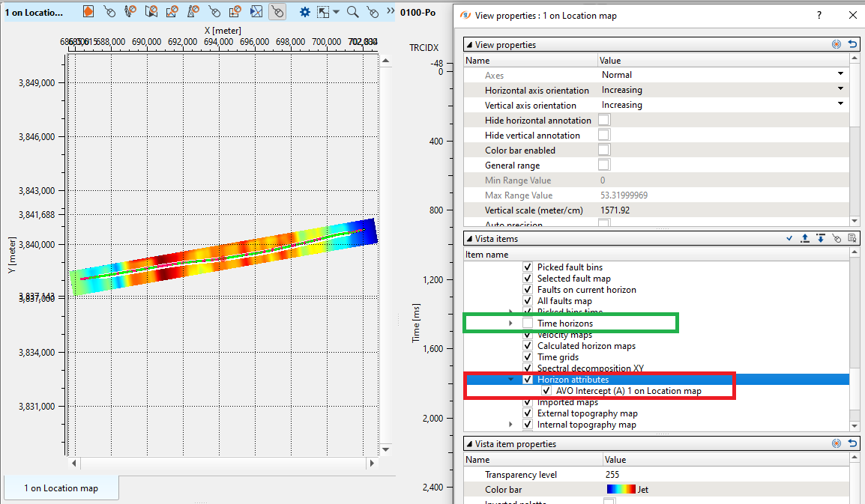This screenshot has width=865, height=504.
Task: Open the Axes value dropdown
Action: [x=840, y=75]
